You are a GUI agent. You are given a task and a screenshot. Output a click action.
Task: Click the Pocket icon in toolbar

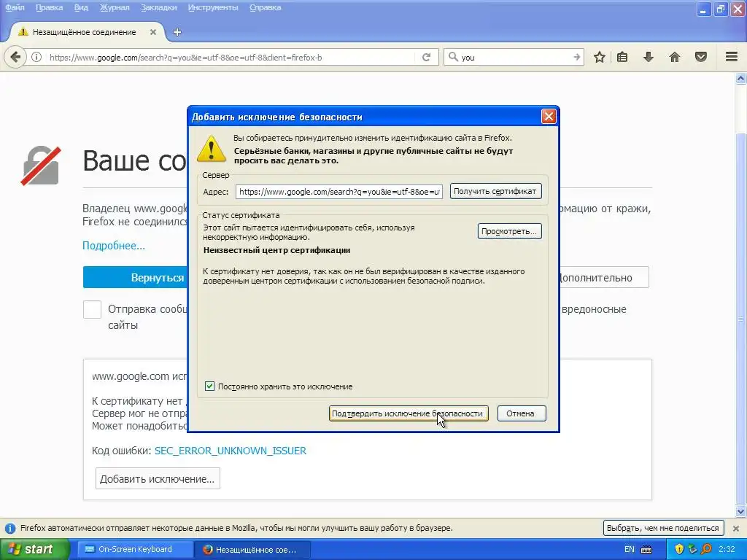[701, 57]
